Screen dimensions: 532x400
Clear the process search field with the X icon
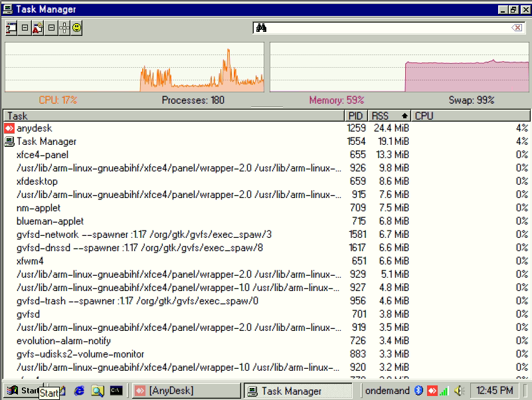pyautogui.click(x=517, y=28)
